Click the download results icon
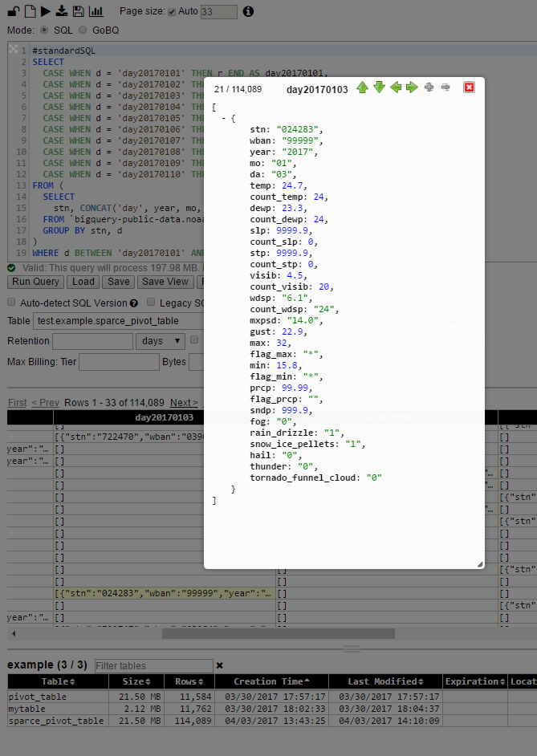Viewport: 537px width, 756px height. click(x=62, y=11)
